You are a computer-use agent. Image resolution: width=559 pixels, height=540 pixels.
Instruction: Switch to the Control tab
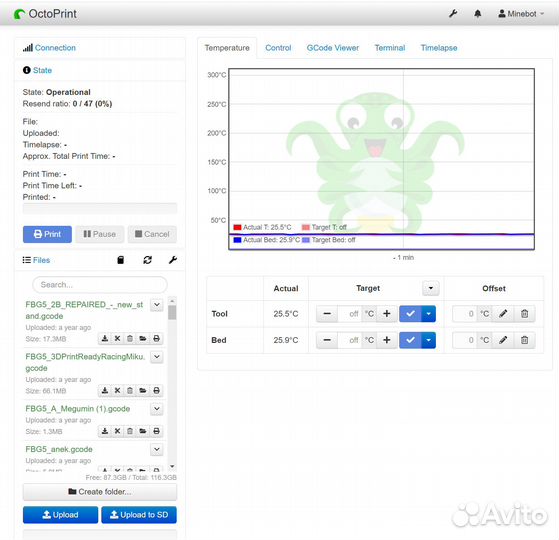(x=278, y=48)
